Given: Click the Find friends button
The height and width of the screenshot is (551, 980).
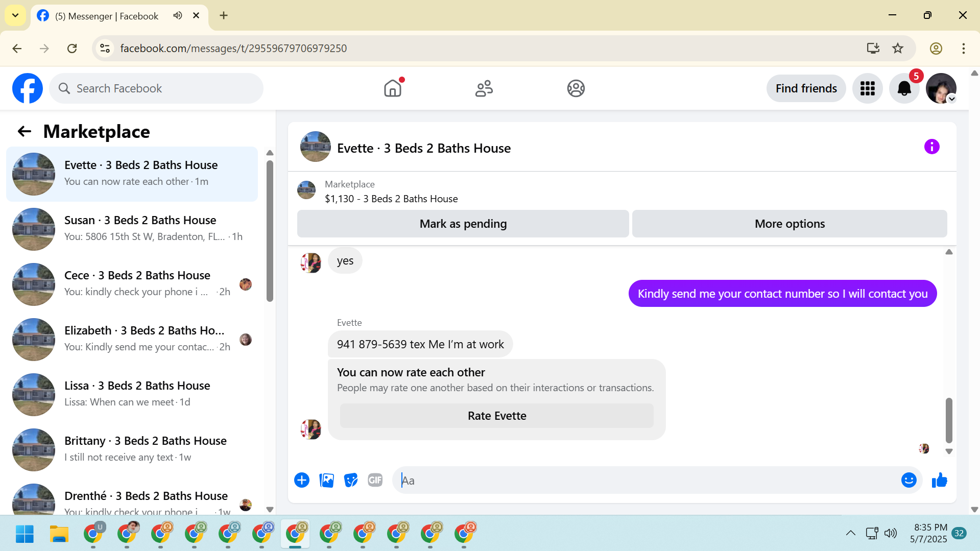Looking at the screenshot, I should click(806, 88).
